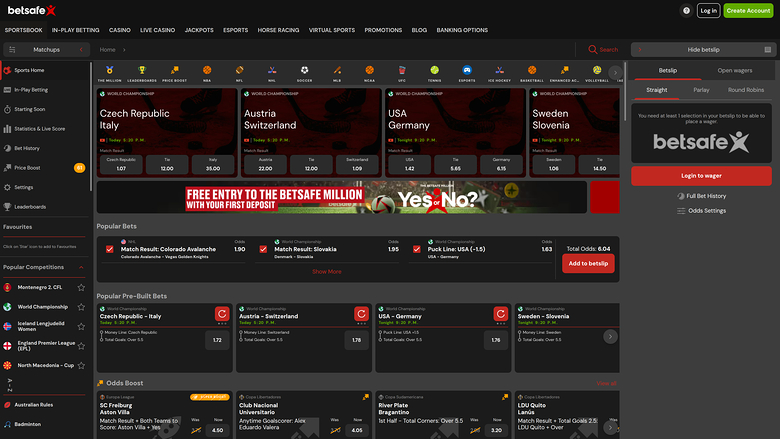This screenshot has height=439, width=780.
Task: Click the Search magnifier icon
Action: coord(592,50)
